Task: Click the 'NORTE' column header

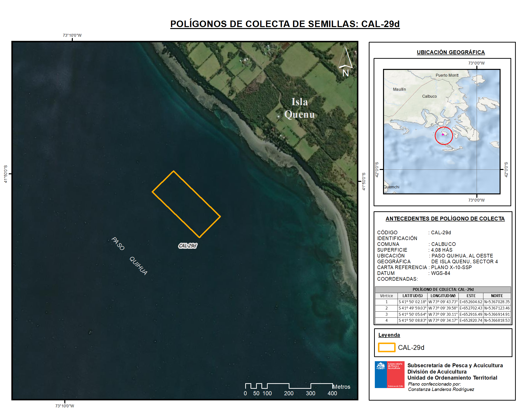Action: (497, 296)
